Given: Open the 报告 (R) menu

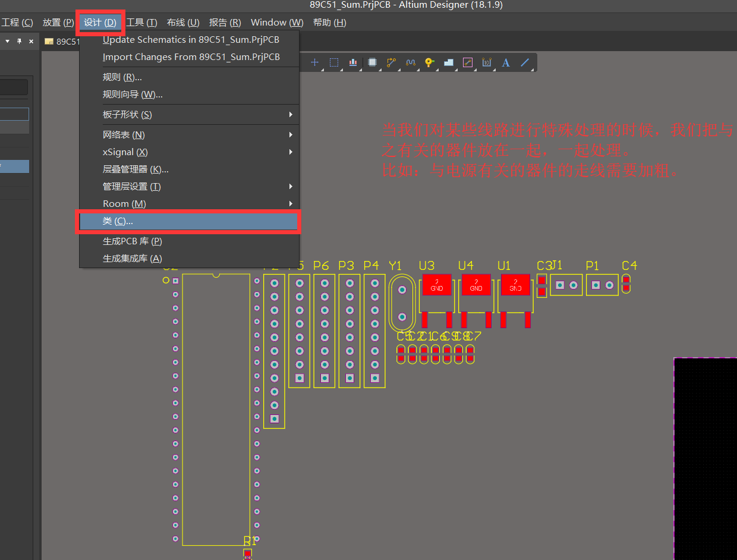Looking at the screenshot, I should [x=225, y=23].
